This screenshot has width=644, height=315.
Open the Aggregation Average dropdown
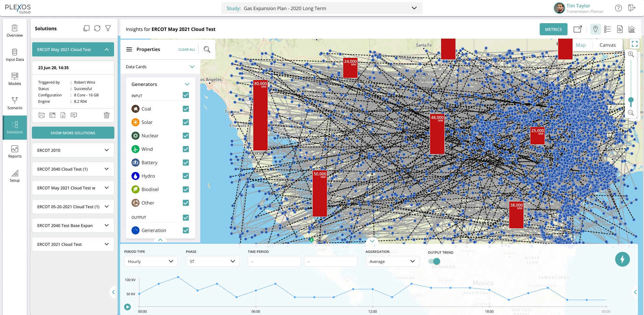pos(392,261)
